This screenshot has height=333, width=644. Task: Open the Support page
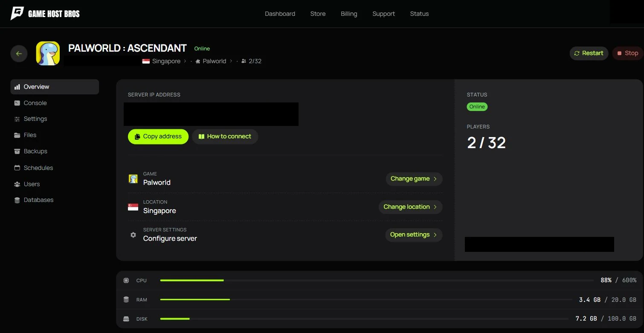(x=383, y=14)
